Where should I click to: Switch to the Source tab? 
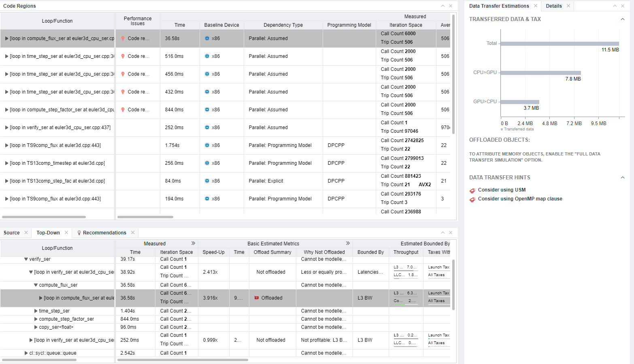(12, 233)
